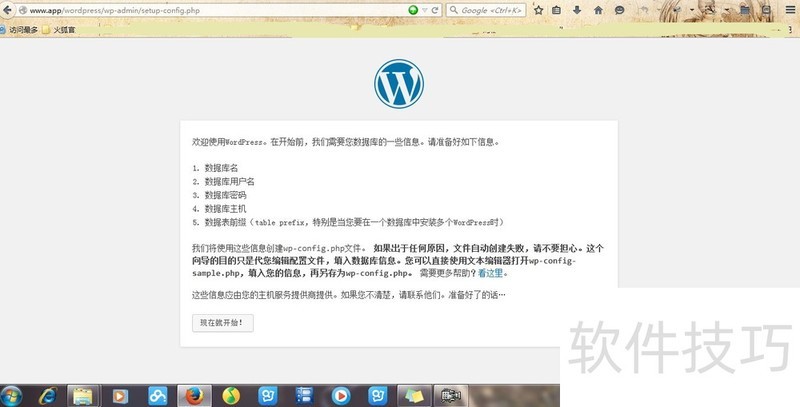This screenshot has height=407, width=800.
Task: Follow the 看这里 help link
Action: coord(490,273)
